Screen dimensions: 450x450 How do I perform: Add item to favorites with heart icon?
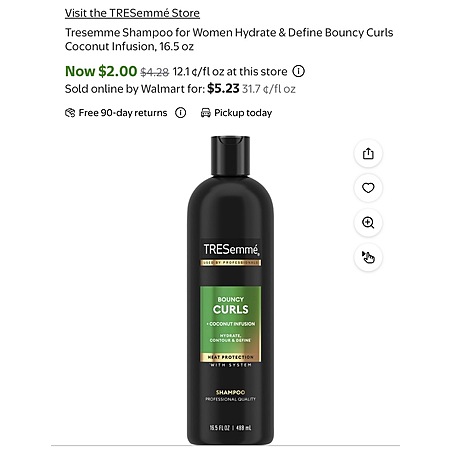pyautogui.click(x=368, y=188)
